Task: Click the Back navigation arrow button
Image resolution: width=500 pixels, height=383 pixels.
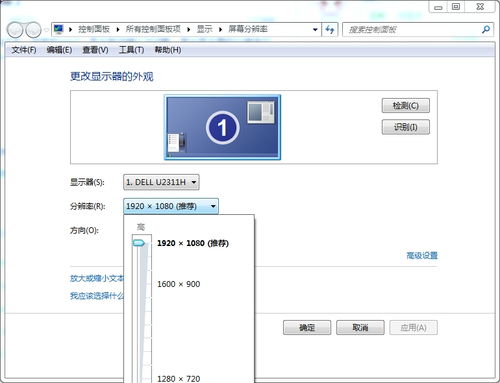Action: [15, 30]
